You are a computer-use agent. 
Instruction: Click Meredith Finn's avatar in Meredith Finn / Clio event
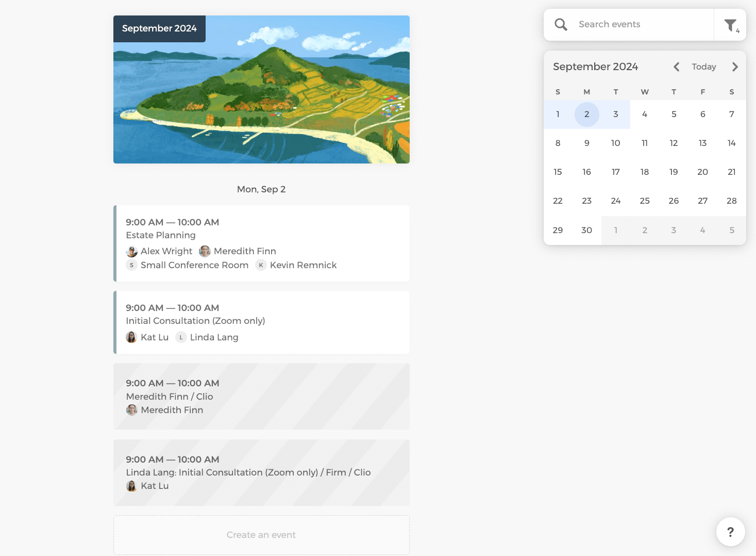click(x=131, y=410)
